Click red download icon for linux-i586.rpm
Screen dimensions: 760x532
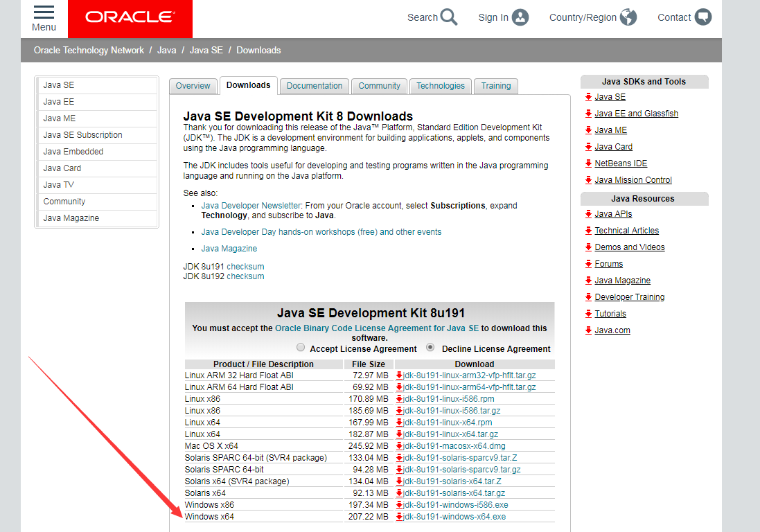(399, 399)
